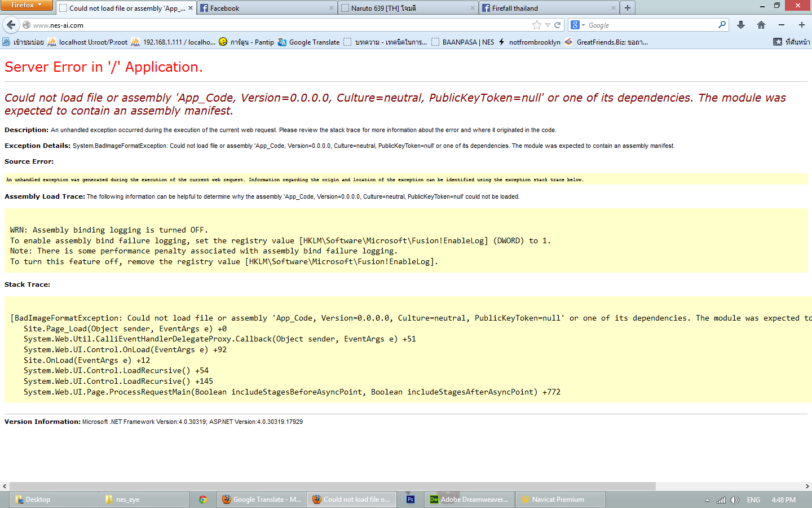Zoom out with the minus toolbar button
The height and width of the screenshot is (508, 812).
[781, 25]
